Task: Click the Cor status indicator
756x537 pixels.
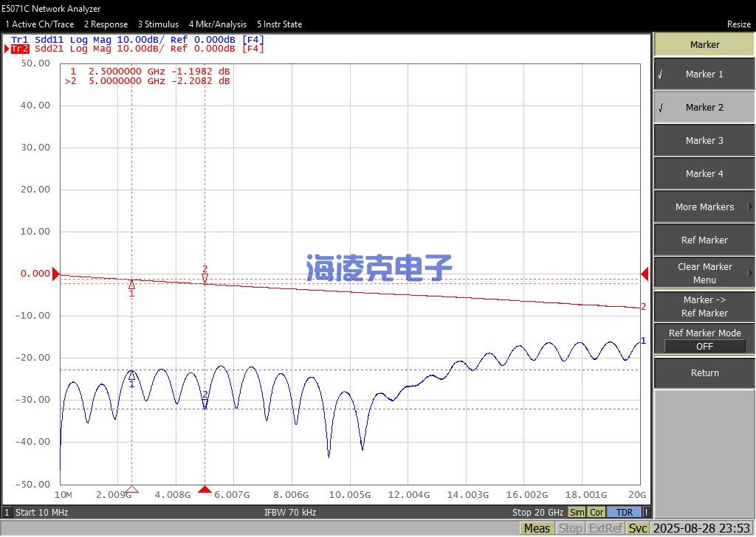Action: (597, 513)
